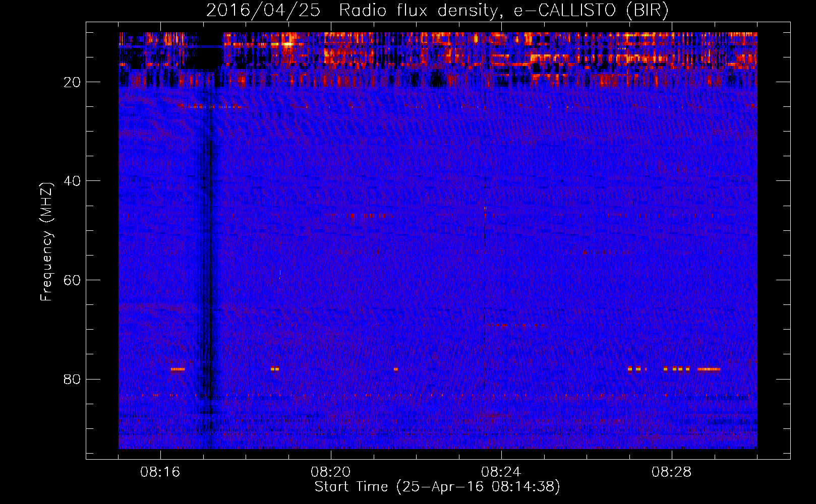Click the 80 MHz frequency tick label

(x=72, y=379)
